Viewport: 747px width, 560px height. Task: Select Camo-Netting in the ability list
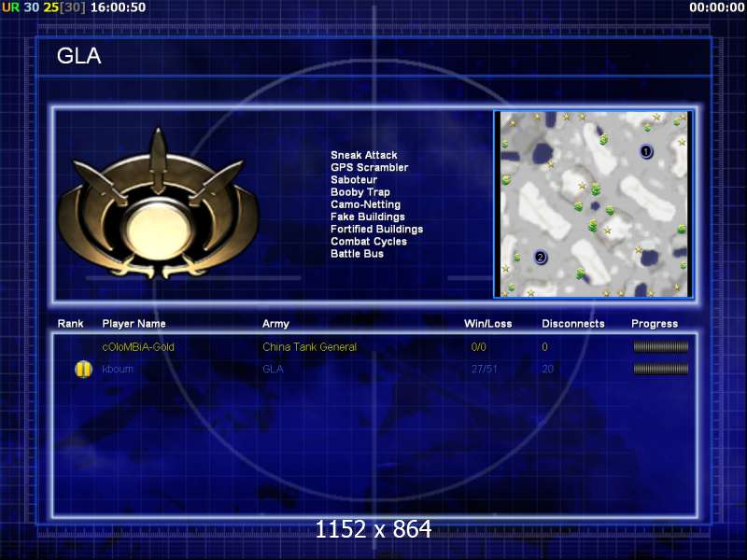(365, 204)
